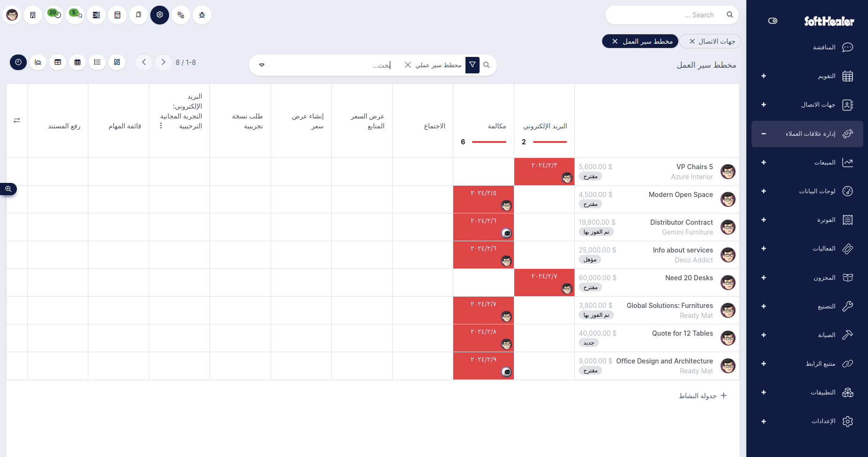Toggle the sidebar switch next to the SoftHealer logo

(x=773, y=21)
